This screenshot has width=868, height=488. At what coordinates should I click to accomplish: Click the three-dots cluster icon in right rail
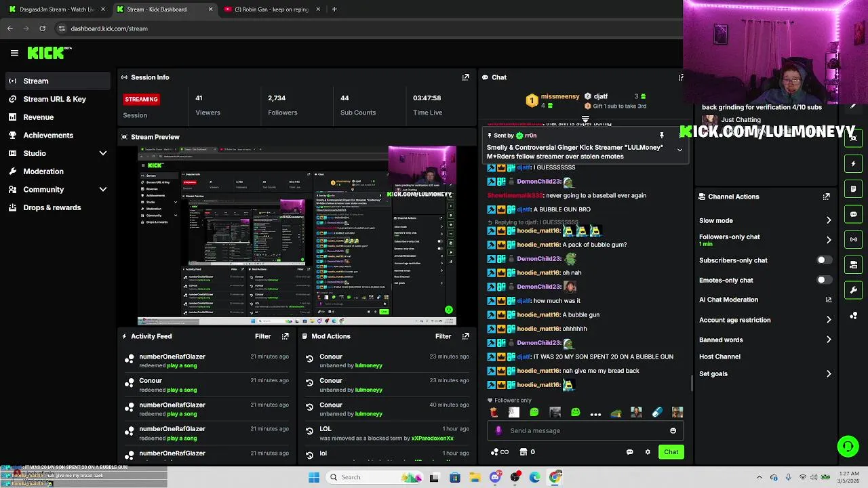[853, 316]
